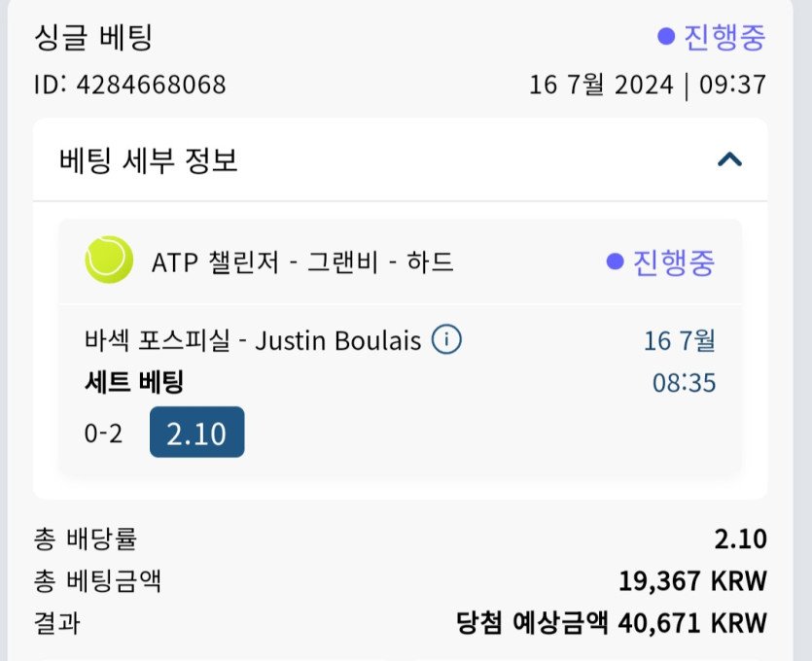
Task: Click the 진행중 status label of the single bet
Action: (724, 38)
